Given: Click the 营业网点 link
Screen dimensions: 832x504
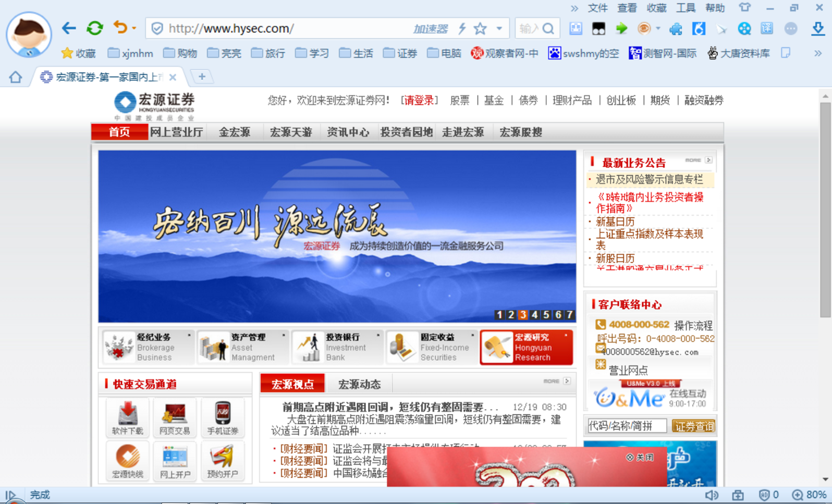Looking at the screenshot, I should [x=628, y=370].
